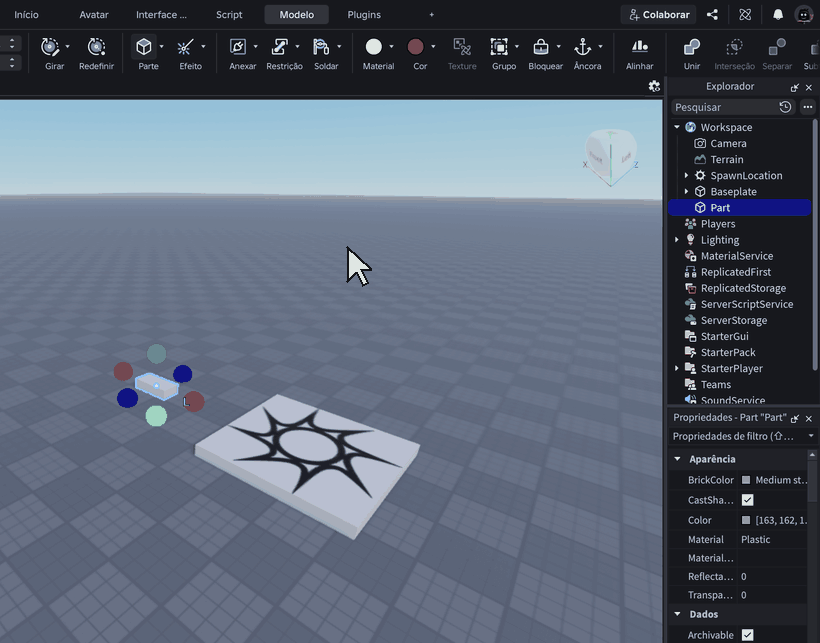Open viewport settings gear icon
The image size is (820, 643).
(654, 86)
